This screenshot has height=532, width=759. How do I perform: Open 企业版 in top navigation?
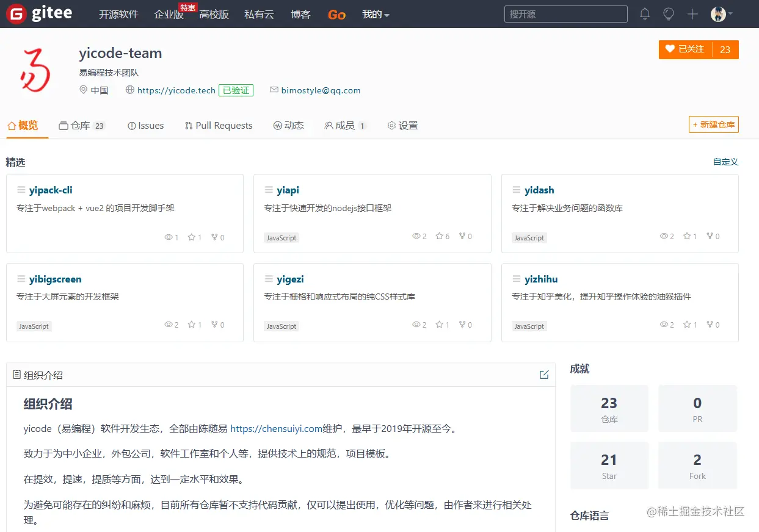(169, 14)
